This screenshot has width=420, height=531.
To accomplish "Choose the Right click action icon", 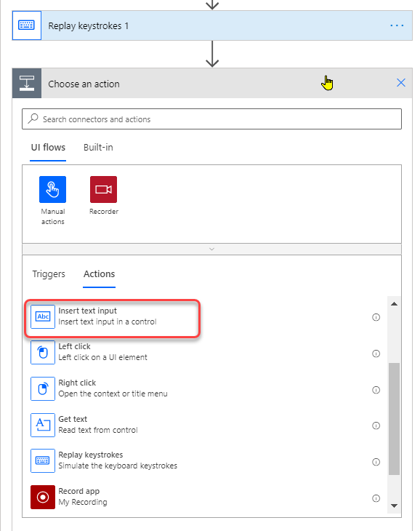I will coord(43,388).
